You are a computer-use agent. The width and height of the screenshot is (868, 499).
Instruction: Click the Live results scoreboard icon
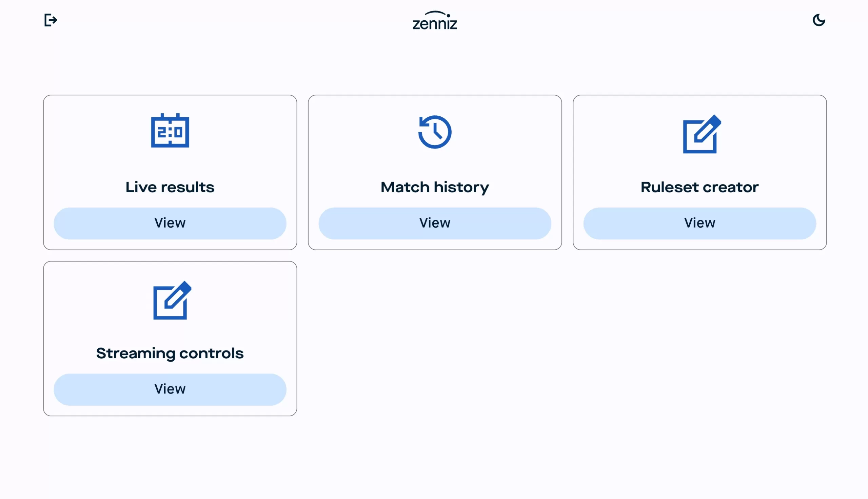tap(170, 131)
